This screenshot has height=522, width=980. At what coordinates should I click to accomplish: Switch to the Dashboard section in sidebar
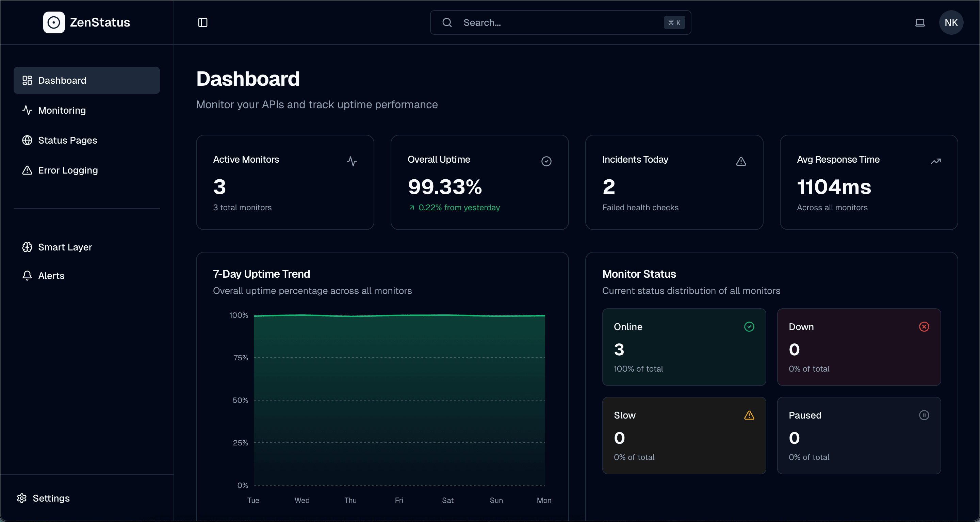[x=62, y=80]
